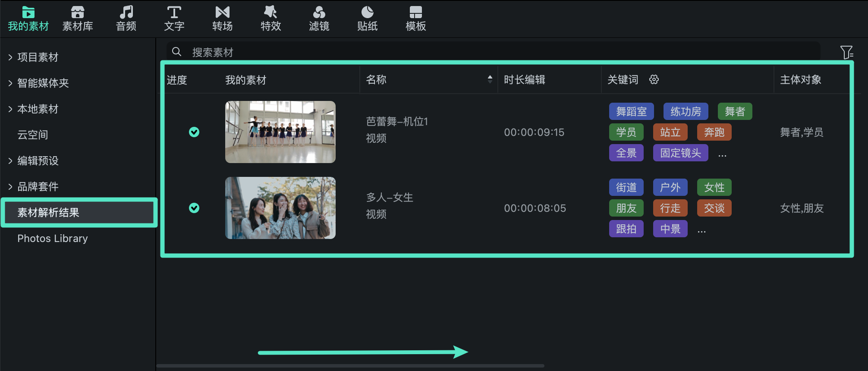Click subject text 舞者,学员
Image resolution: width=868 pixels, height=371 pixels.
(802, 132)
